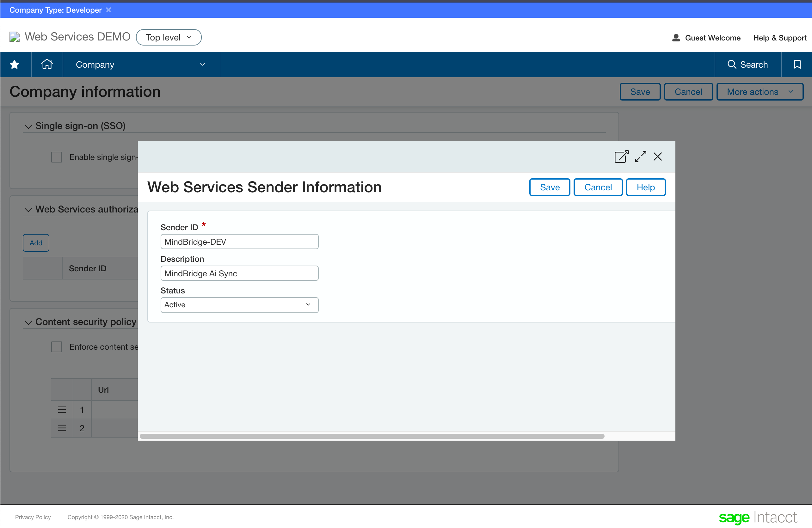Click the Web Services DEMO logo image
The width and height of the screenshot is (812, 528).
14,37
